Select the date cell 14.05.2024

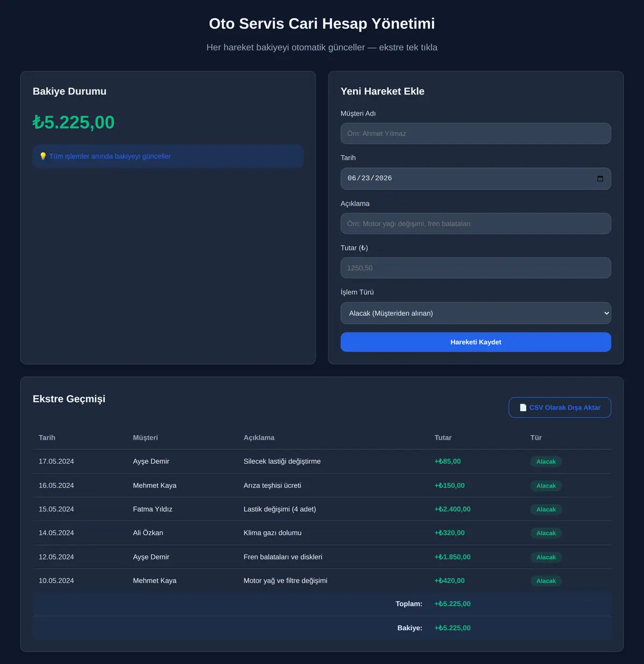[x=56, y=532]
